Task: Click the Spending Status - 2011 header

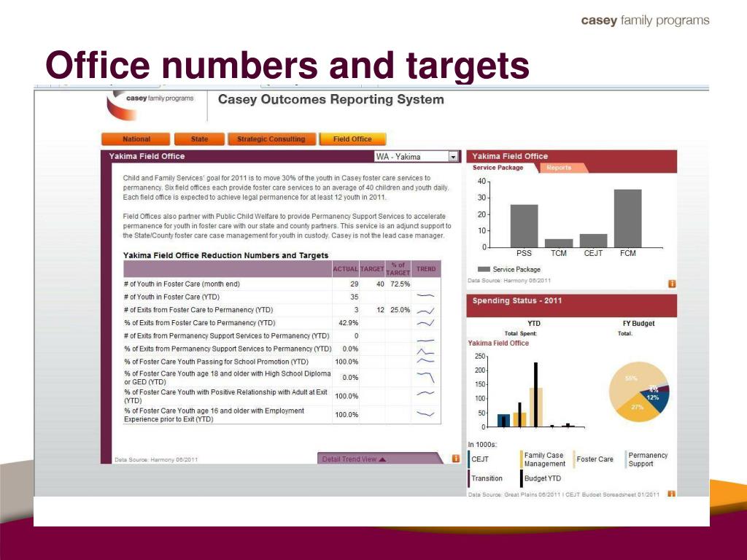Action: coord(572,306)
